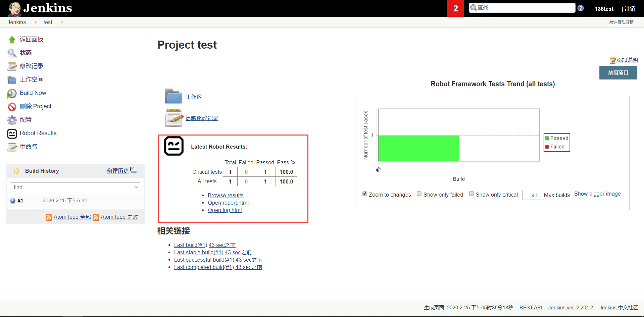Click the sun weather icon in Build History
644x317 pixels.
16,171
